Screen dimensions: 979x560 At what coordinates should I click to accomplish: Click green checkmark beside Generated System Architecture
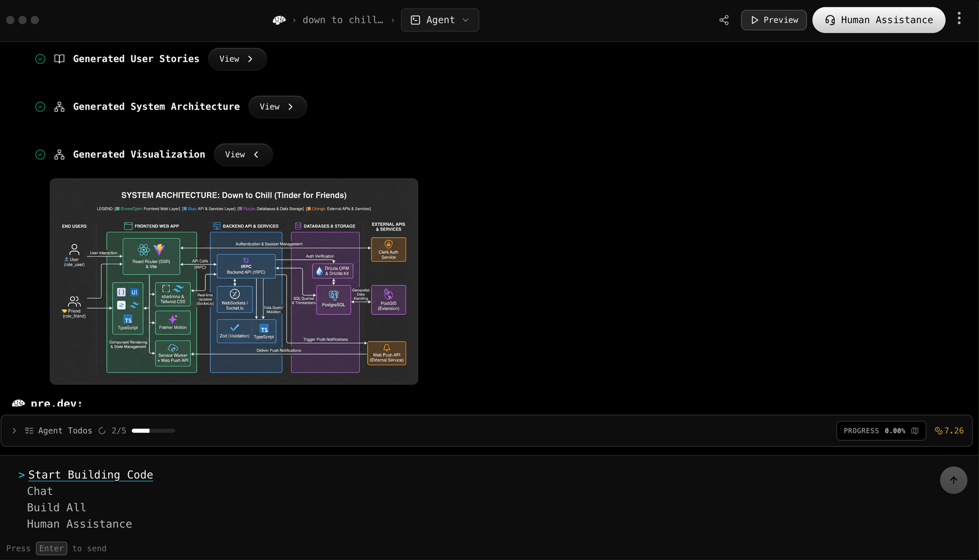pos(40,107)
